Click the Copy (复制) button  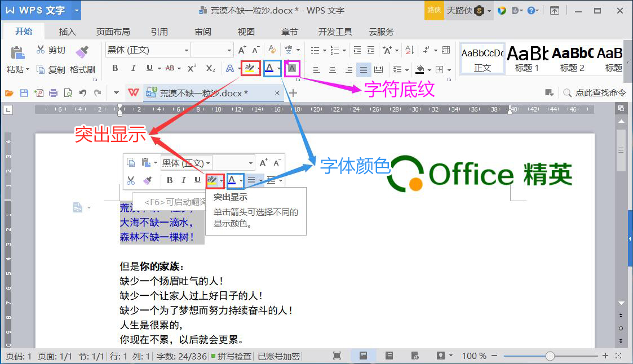coord(51,69)
